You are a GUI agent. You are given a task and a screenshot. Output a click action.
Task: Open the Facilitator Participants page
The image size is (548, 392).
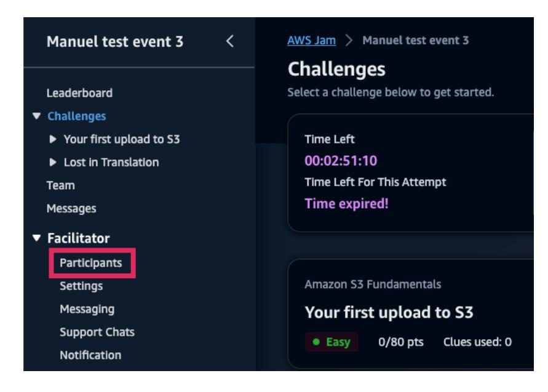click(x=90, y=263)
